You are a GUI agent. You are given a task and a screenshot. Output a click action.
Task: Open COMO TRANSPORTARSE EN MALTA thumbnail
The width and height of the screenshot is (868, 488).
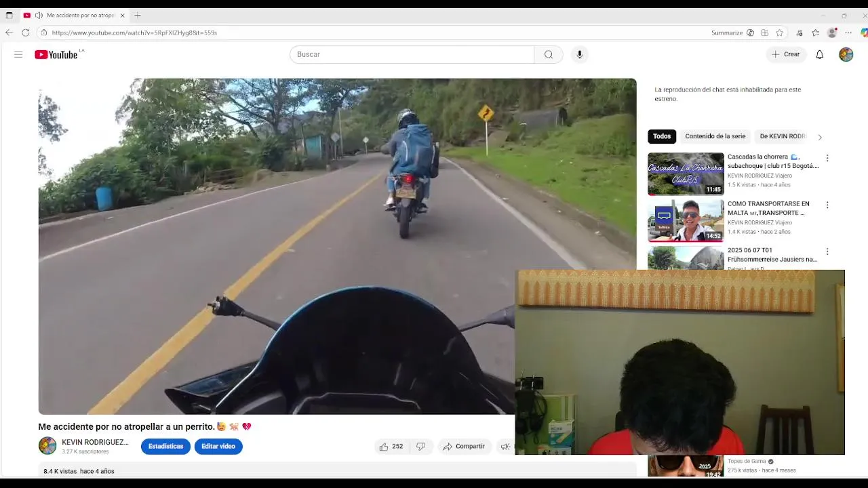(x=686, y=220)
